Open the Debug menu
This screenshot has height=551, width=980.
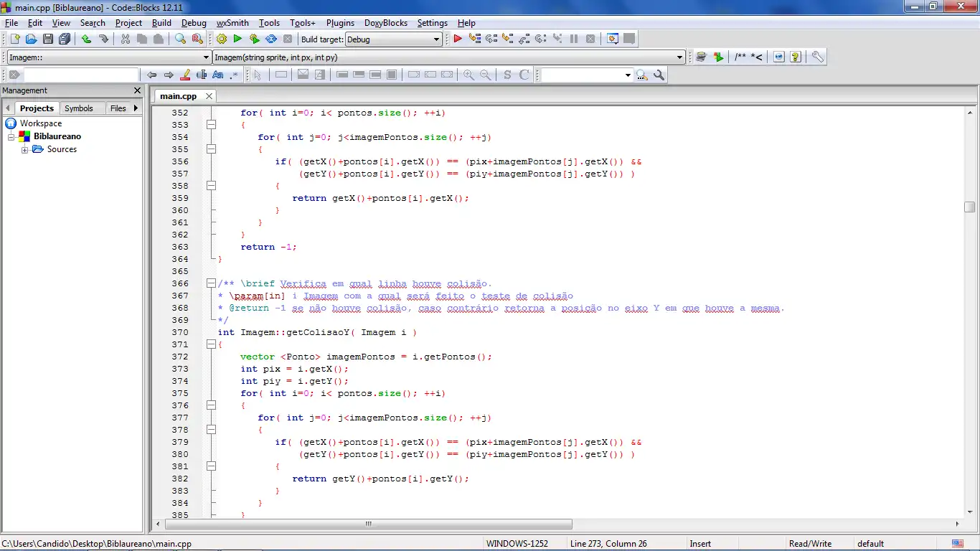(194, 23)
